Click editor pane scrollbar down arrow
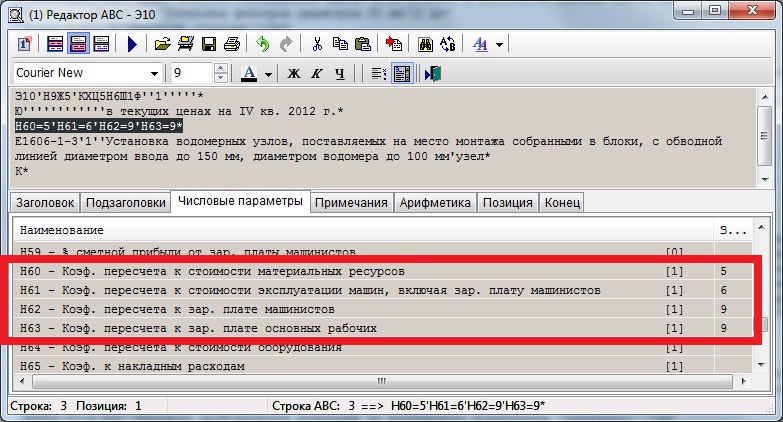The width and height of the screenshot is (783, 422). click(765, 180)
